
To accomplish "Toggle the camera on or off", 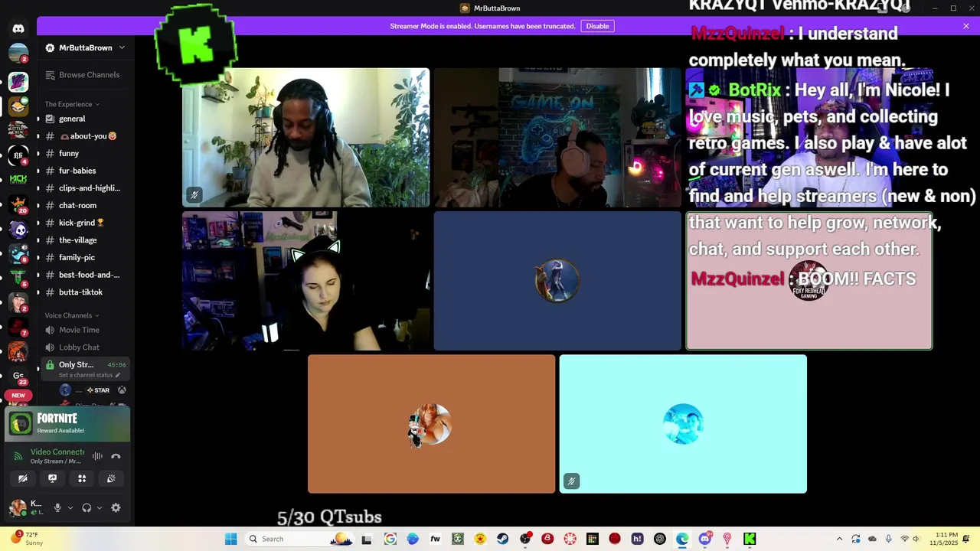I will pyautogui.click(x=23, y=478).
